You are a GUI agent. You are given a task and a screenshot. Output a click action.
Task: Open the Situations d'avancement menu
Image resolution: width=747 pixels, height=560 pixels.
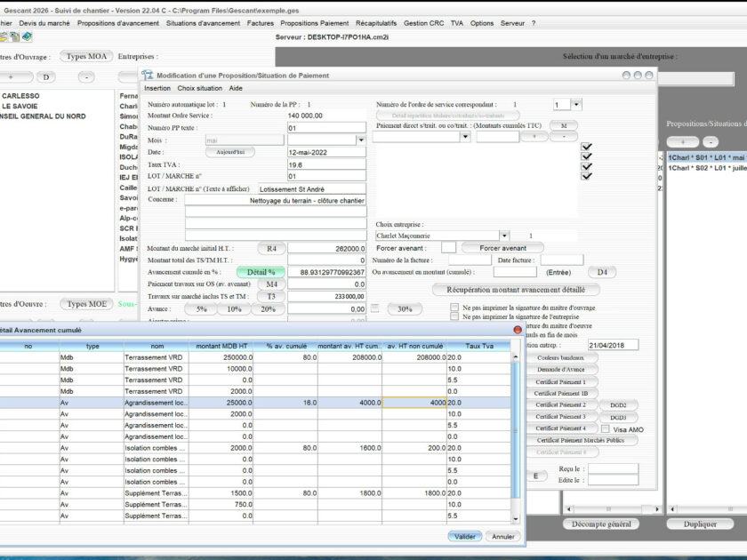tap(203, 23)
